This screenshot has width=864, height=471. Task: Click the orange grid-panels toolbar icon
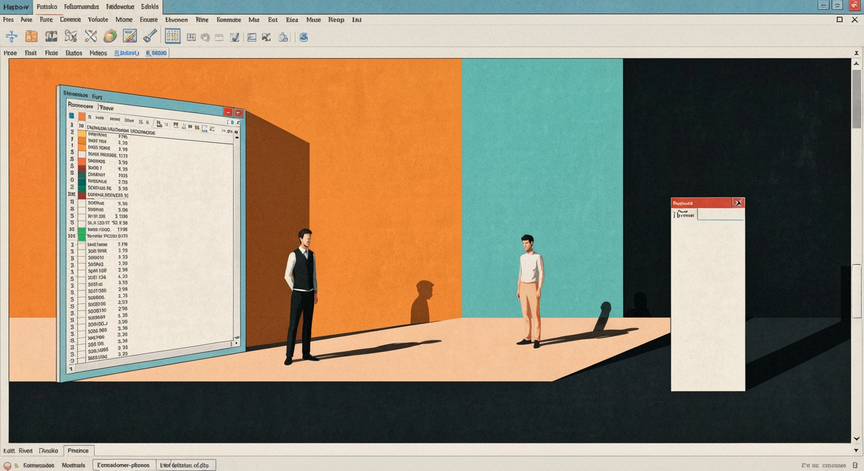[x=31, y=36]
